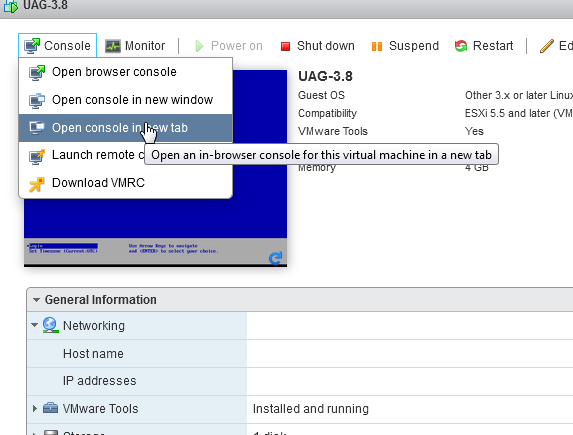Click the Console toolbar icon
Image resolution: width=573 pixels, height=435 pixels.
click(x=32, y=46)
